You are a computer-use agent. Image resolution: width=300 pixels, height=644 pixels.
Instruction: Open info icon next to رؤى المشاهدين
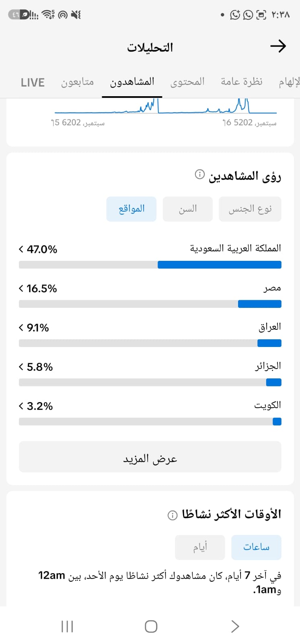(200, 175)
